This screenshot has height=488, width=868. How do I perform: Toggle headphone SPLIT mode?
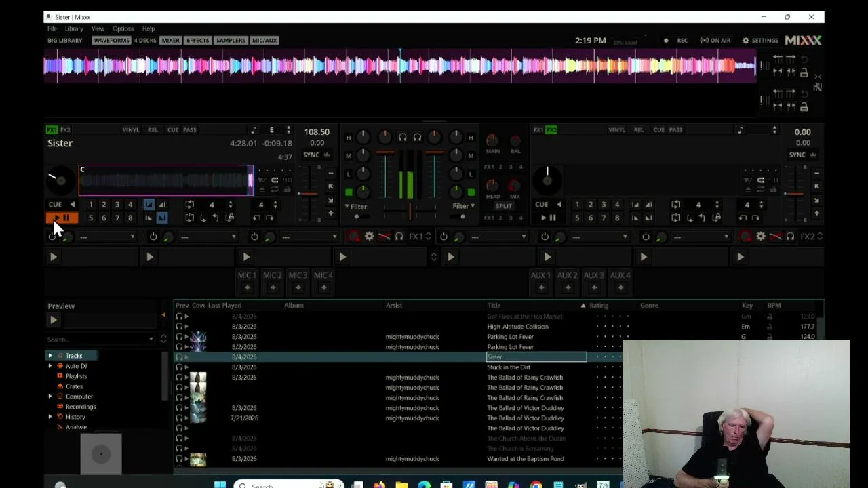504,206
